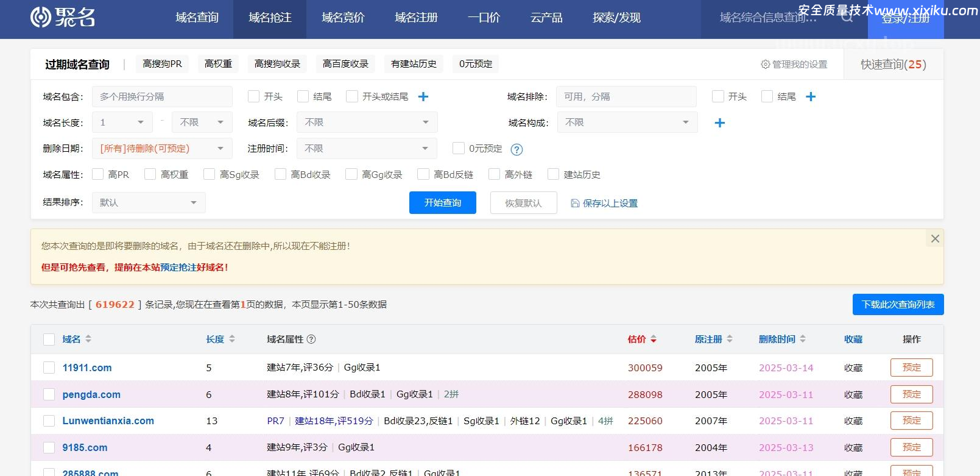The height and width of the screenshot is (476, 980).
Task: Click the 域名包含 input field
Action: click(162, 97)
